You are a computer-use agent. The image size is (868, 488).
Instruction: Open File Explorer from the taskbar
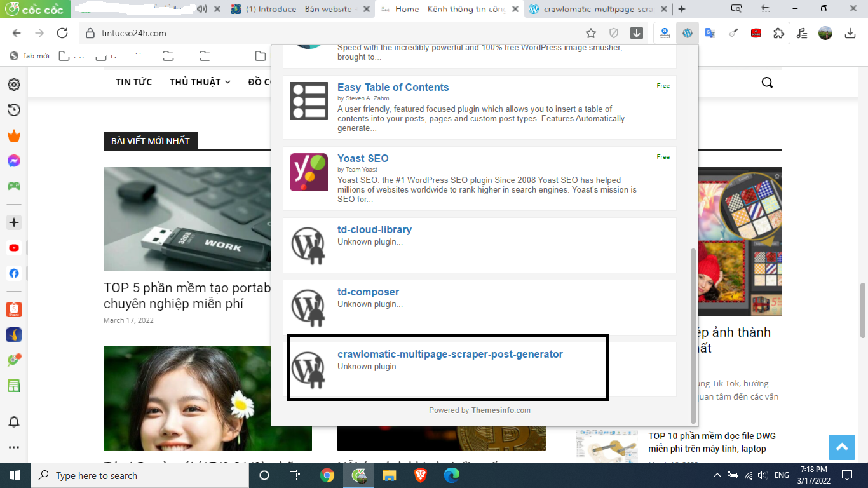[x=389, y=475]
